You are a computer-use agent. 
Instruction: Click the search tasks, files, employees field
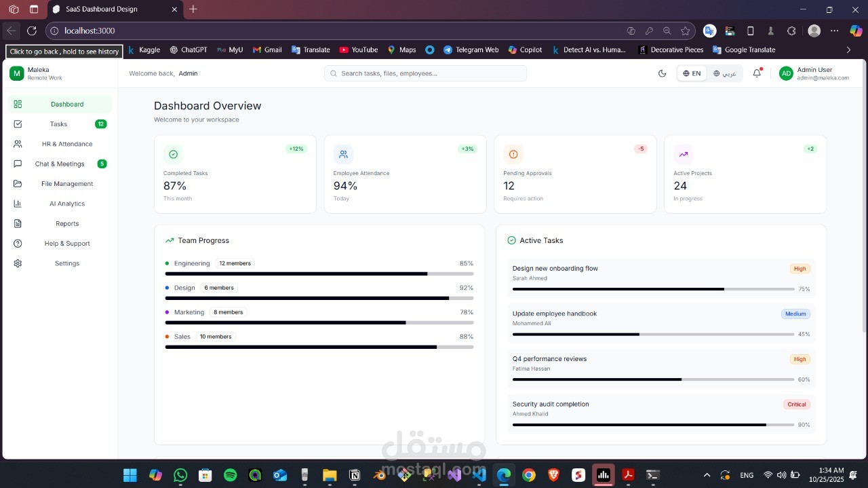point(425,73)
